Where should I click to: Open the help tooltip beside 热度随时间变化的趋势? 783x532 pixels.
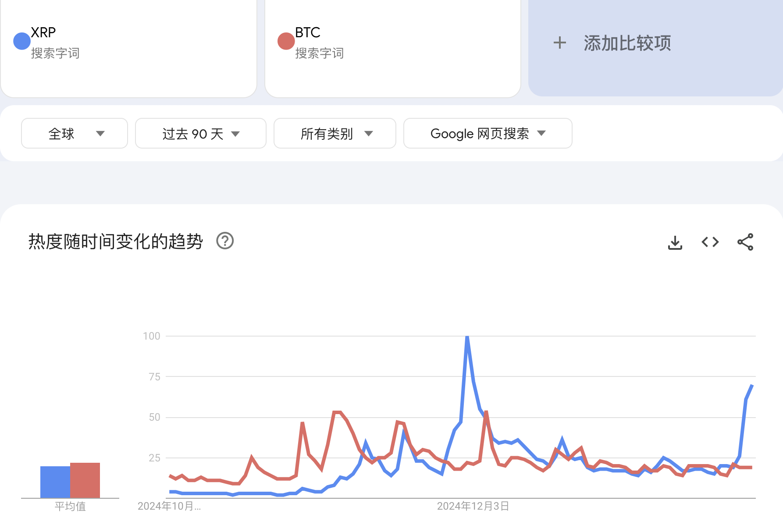(x=225, y=241)
